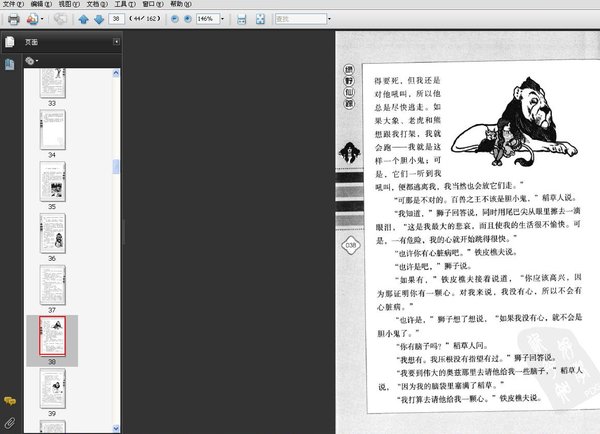The image size is (600, 434).
Task: Open the pages panel gear options menu
Action: (31, 60)
